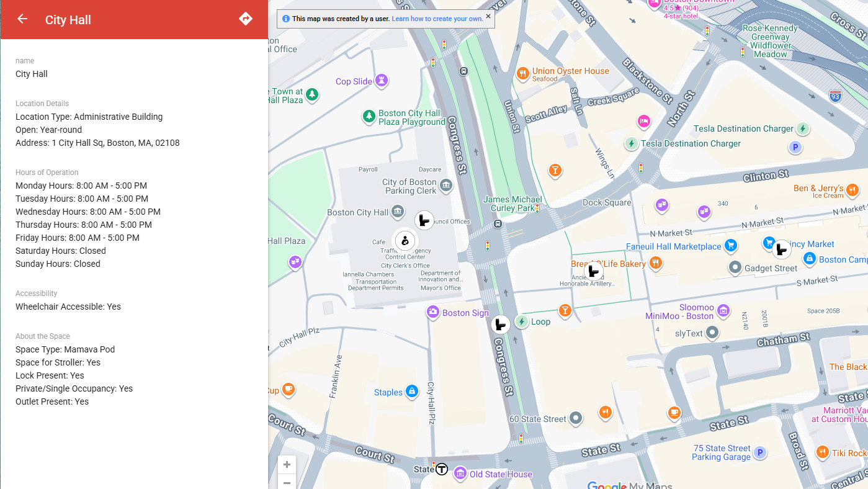The height and width of the screenshot is (489, 868).
Task: Click the blue parking icon near Tesla chargers
Action: pyautogui.click(x=795, y=147)
